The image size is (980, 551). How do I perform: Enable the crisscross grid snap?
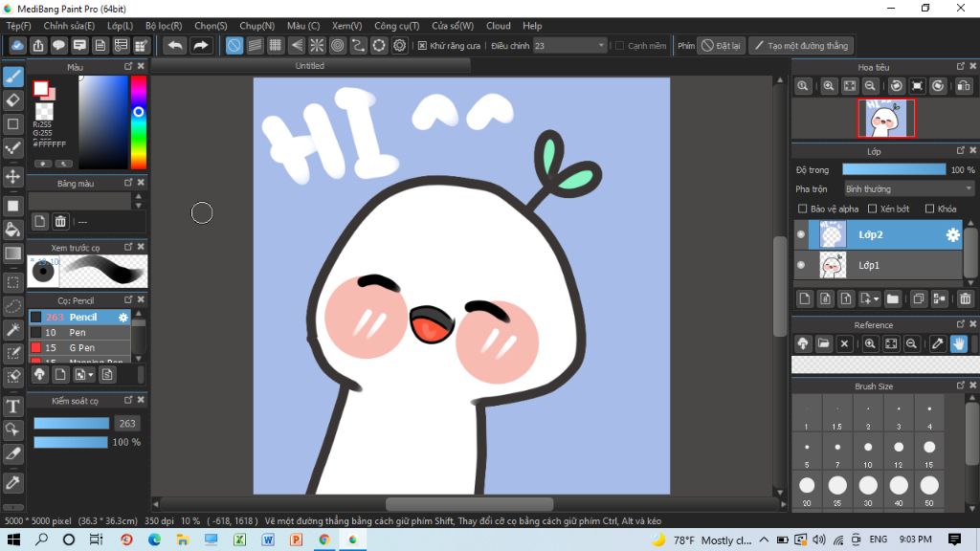pos(276,46)
